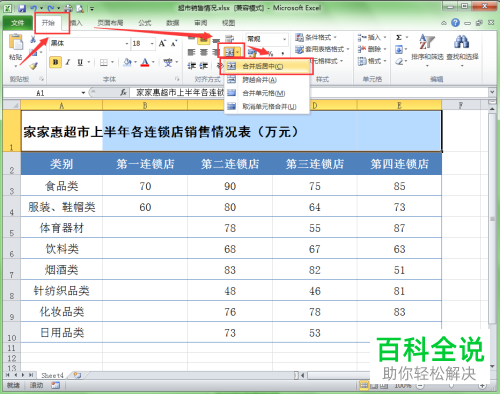
Task: Select merge cells 合并单元格(M) menu item
Action: 267,93
